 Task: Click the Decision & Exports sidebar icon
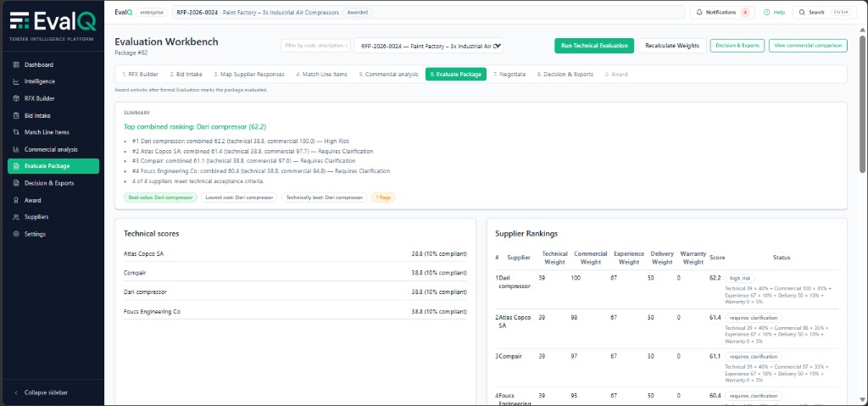(16, 183)
